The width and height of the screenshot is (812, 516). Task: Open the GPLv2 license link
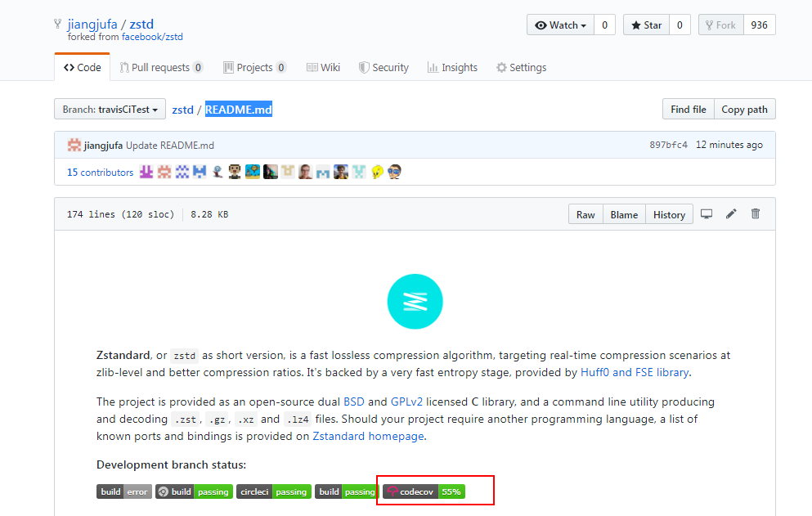[406, 402]
